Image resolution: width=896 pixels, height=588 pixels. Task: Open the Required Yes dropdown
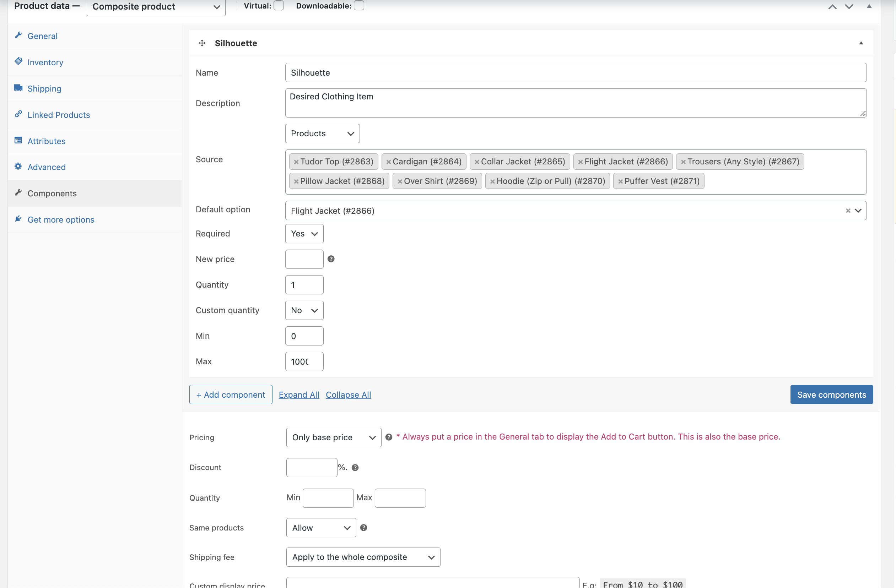click(x=304, y=234)
